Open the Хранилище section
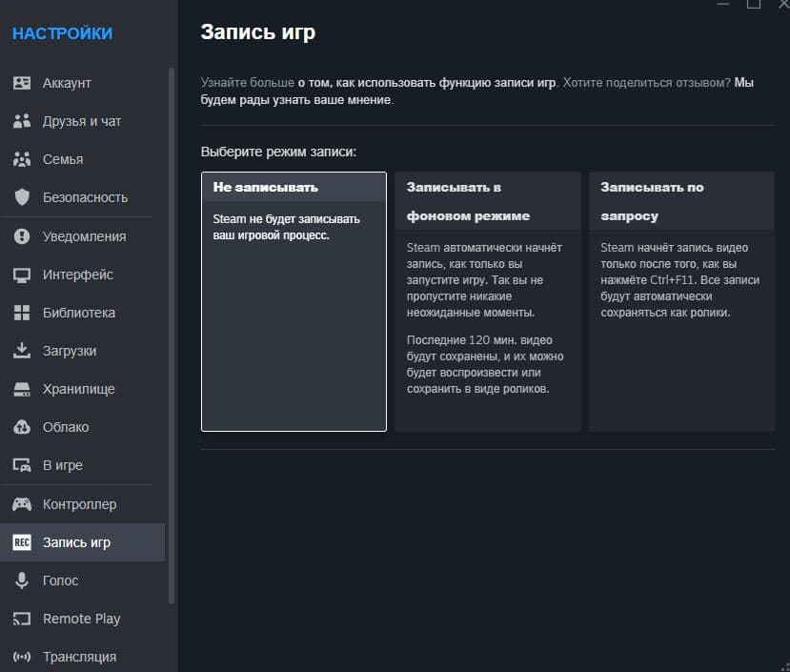 (x=83, y=389)
